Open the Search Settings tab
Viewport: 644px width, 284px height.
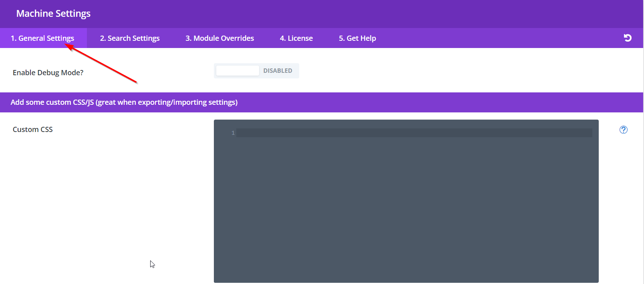coord(130,38)
